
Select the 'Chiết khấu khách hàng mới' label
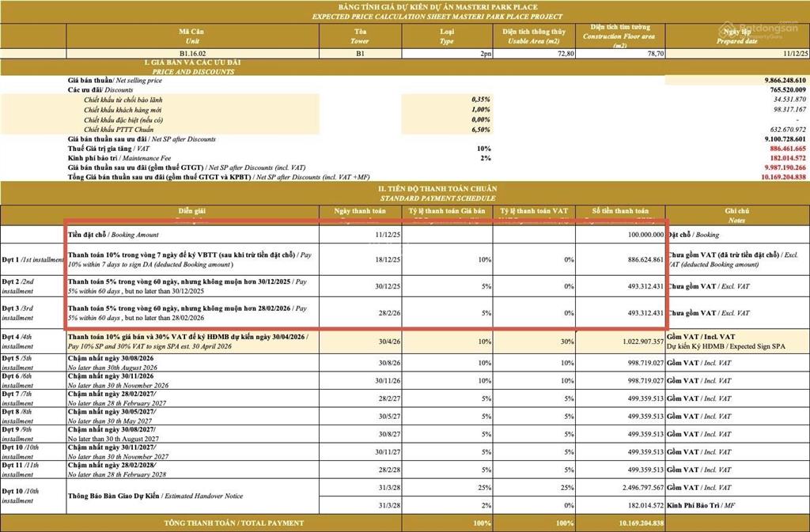point(123,109)
